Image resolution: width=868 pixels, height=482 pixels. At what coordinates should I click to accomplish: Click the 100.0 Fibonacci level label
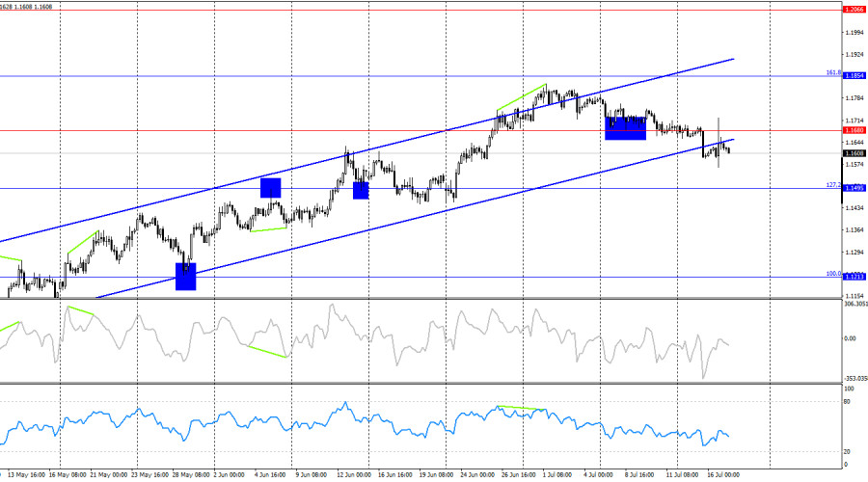click(833, 274)
